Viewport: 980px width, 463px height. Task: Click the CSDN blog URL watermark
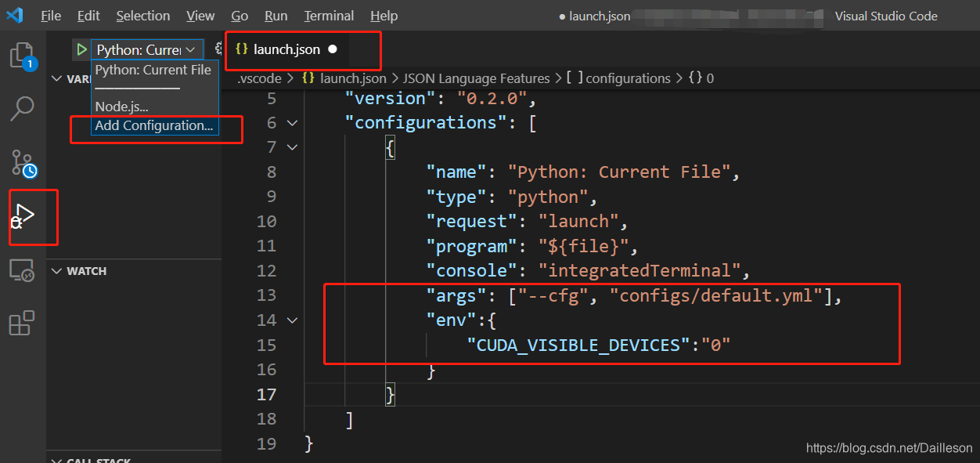click(x=888, y=447)
